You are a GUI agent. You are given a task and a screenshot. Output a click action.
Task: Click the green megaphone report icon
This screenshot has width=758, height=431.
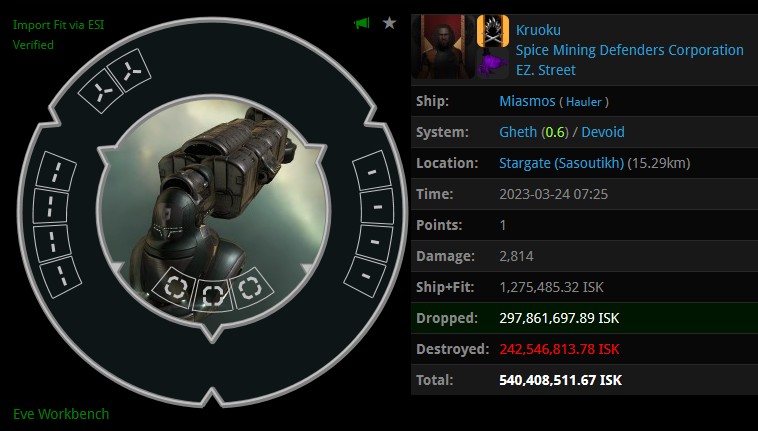coord(362,23)
